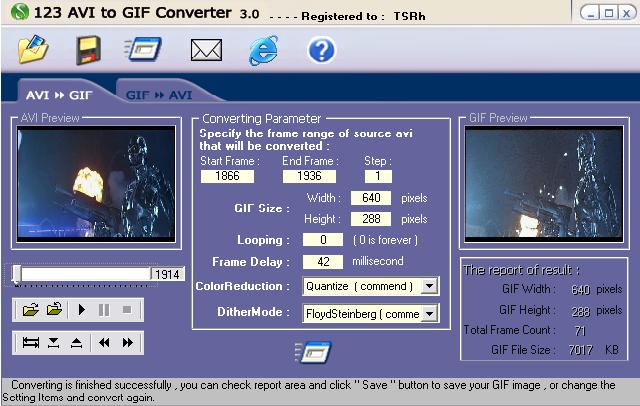Click the "DitherMode :" label
The width and height of the screenshot is (640, 406).
coord(253,312)
